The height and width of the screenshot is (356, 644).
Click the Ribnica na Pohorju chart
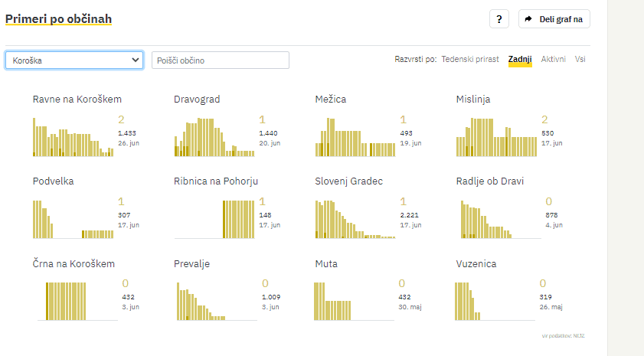[214, 220]
